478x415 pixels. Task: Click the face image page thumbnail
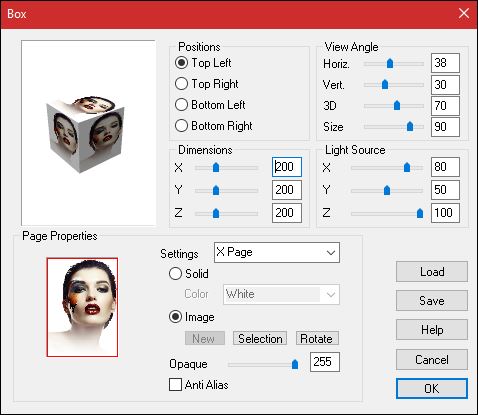[82, 307]
